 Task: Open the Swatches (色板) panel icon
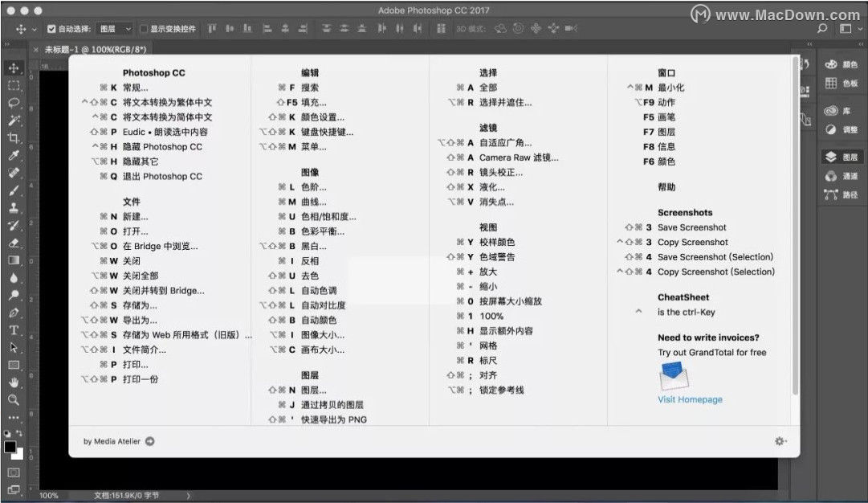831,83
